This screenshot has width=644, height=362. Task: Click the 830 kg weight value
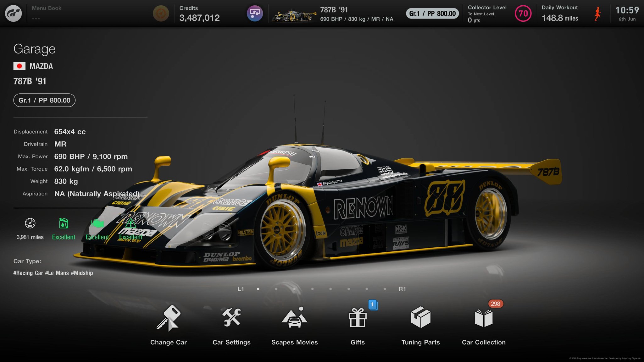tap(66, 181)
